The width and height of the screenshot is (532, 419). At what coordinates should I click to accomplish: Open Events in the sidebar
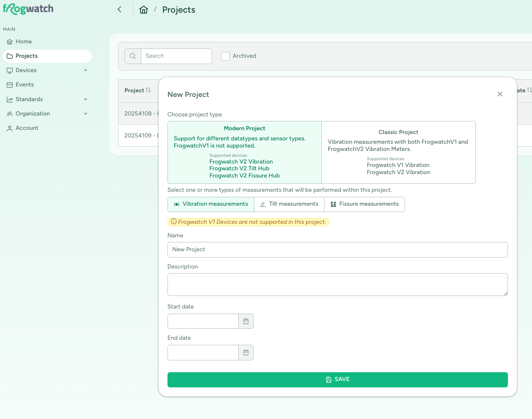point(47,85)
